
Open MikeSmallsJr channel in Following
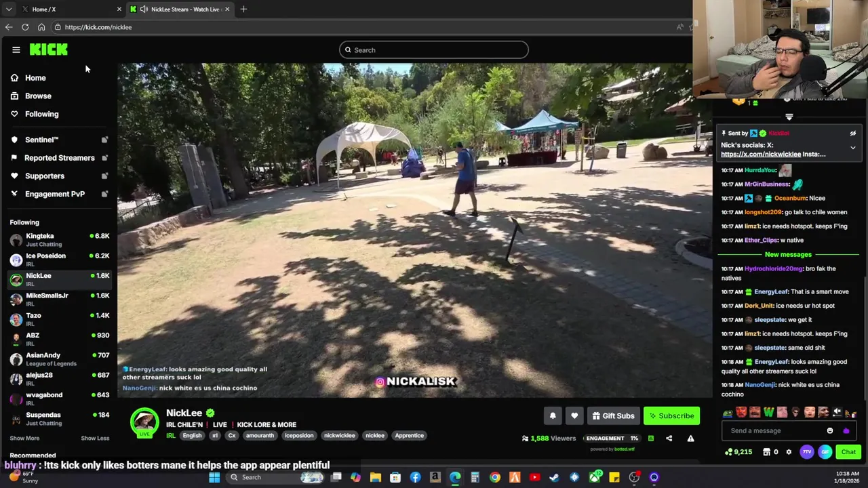coord(60,300)
